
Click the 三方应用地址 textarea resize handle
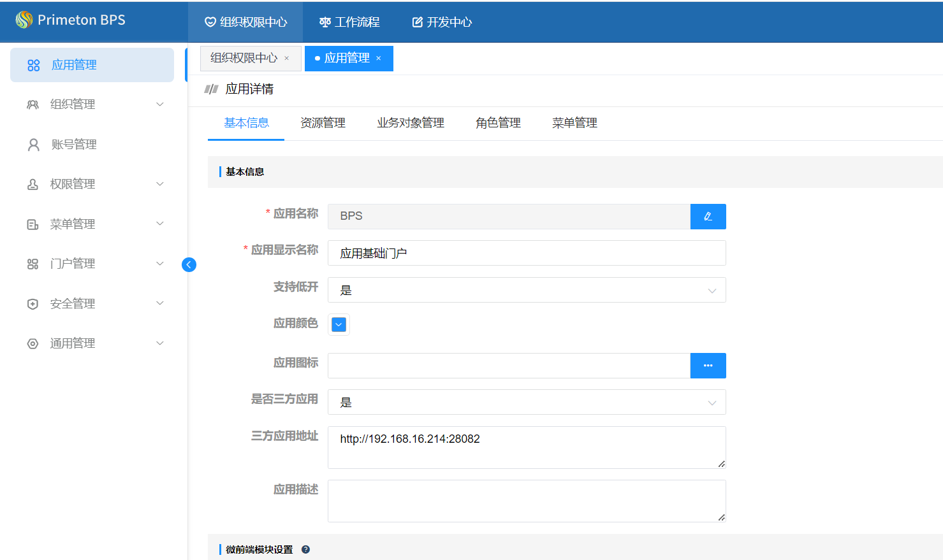click(x=721, y=464)
